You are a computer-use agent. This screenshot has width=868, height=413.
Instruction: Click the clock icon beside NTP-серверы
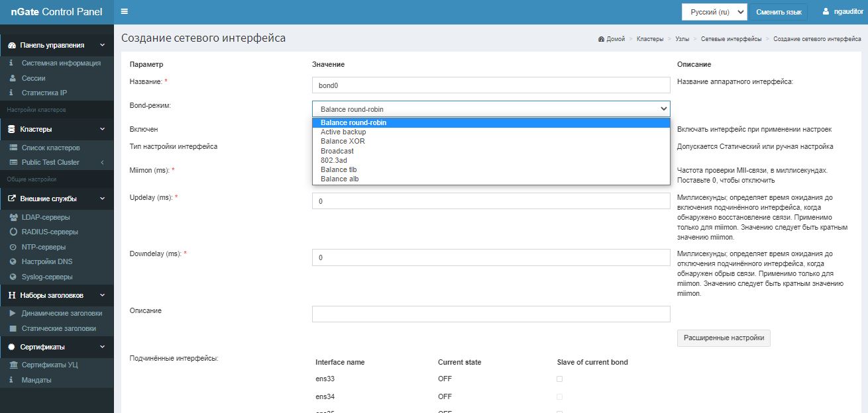click(13, 247)
